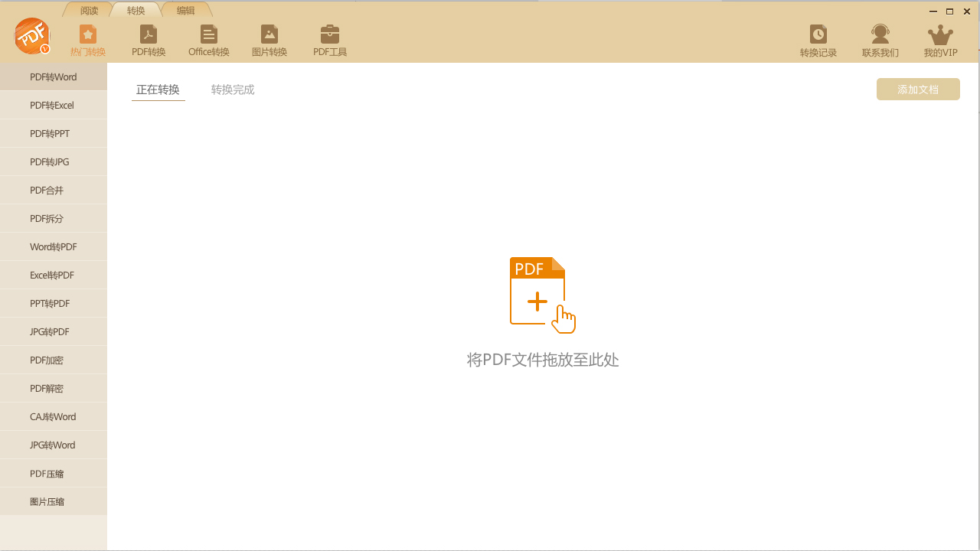Image resolution: width=980 pixels, height=551 pixels.
Task: Open the Office转换 tool
Action: click(208, 40)
